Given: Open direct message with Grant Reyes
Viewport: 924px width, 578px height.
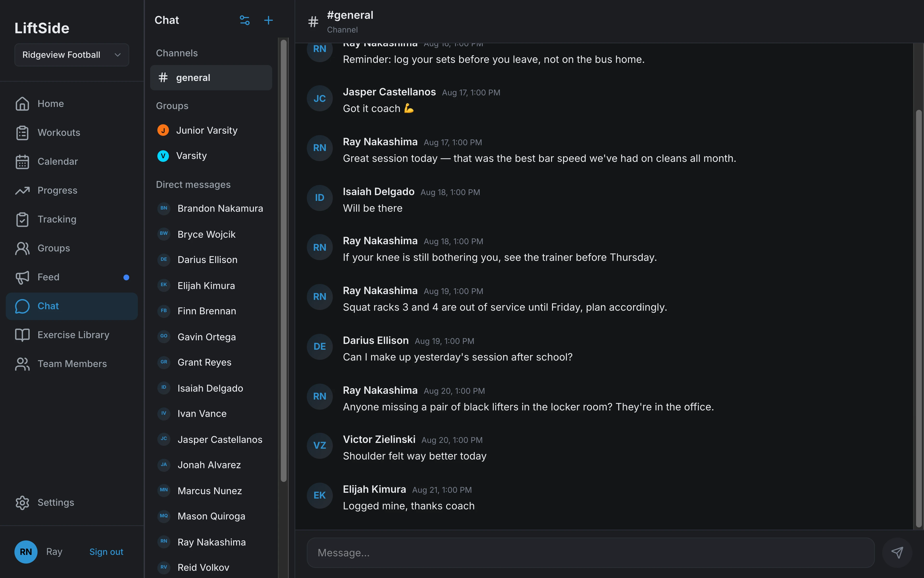Looking at the screenshot, I should pyautogui.click(x=211, y=362).
